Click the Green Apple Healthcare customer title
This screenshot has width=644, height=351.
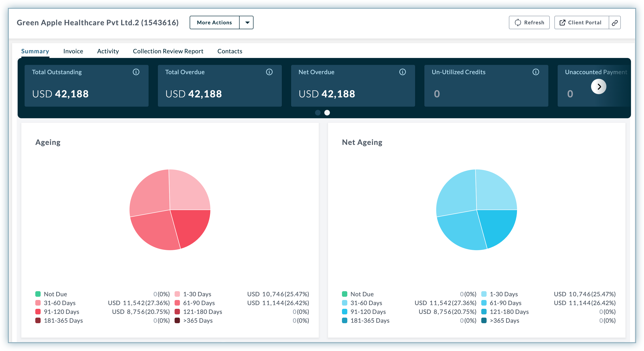click(98, 23)
